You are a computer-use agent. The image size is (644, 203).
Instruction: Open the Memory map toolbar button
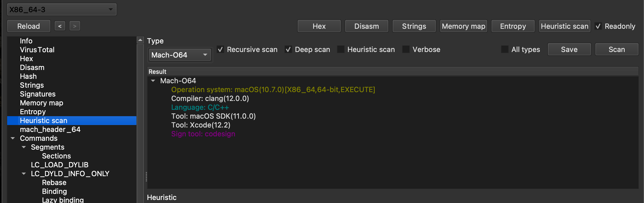(463, 26)
